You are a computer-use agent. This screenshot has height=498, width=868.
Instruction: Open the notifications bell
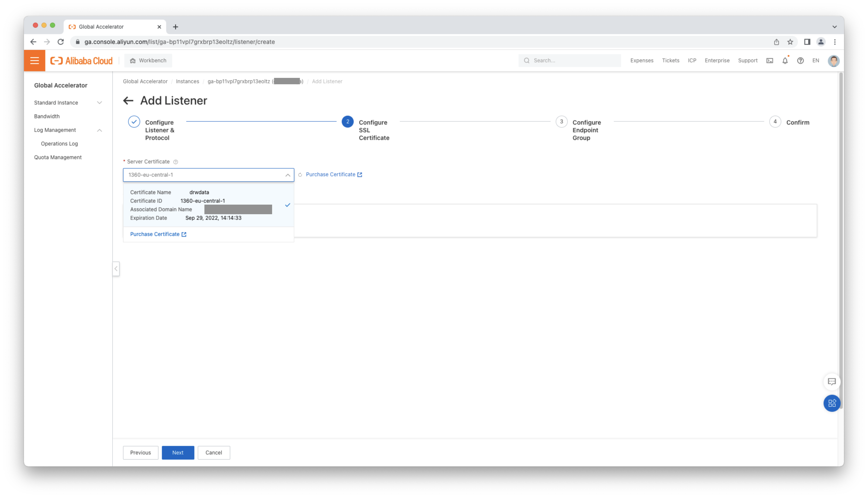tap(785, 61)
